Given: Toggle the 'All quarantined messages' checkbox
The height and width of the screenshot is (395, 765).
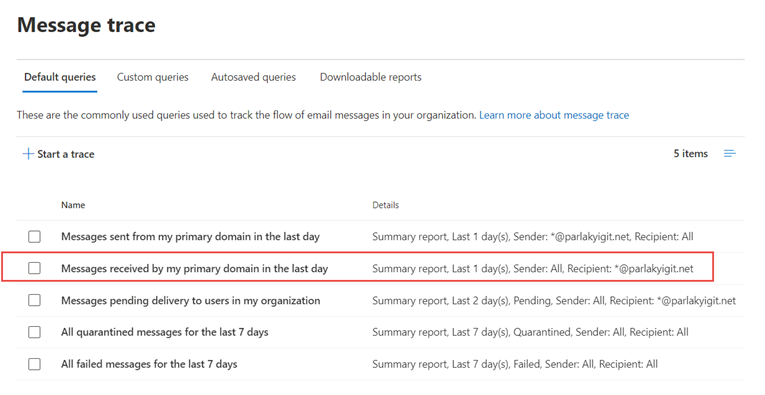Looking at the screenshot, I should 34,332.
